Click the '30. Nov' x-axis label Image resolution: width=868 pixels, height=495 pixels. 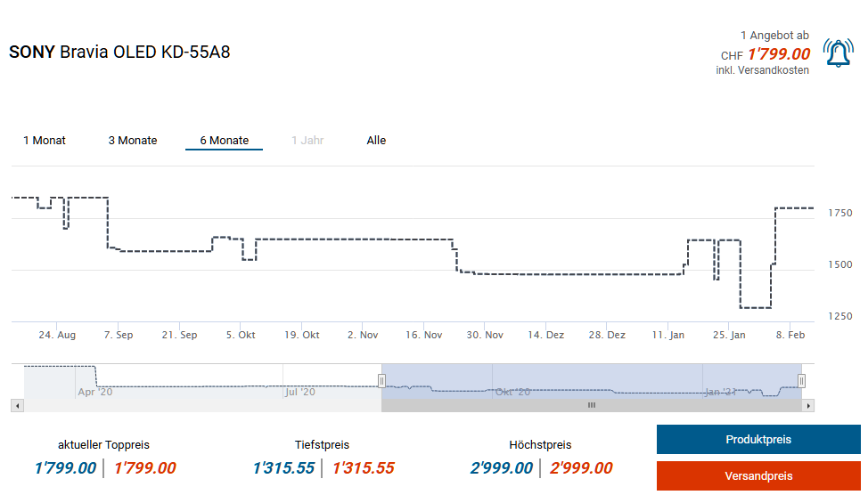(x=485, y=335)
